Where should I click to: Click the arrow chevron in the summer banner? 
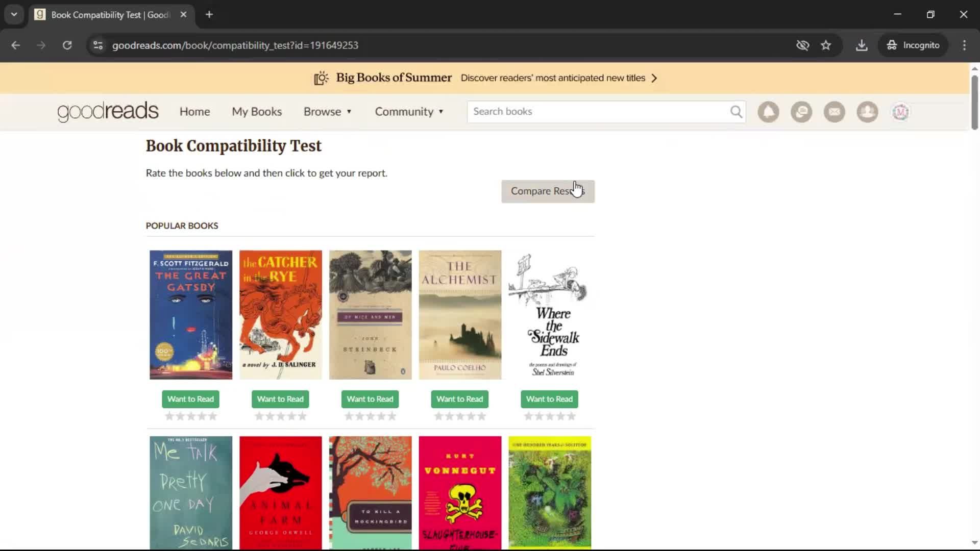(x=654, y=78)
